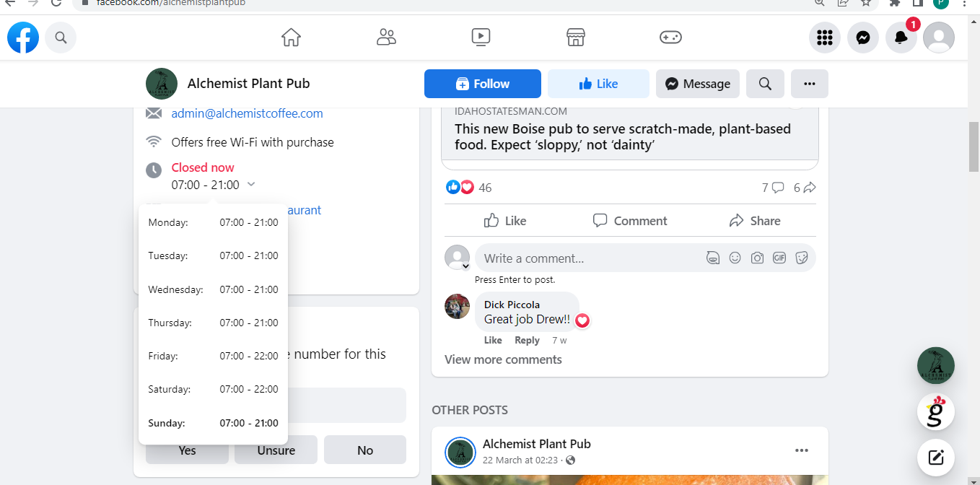The image size is (980, 485).
Task: Select Sunday 07:00 - 21:00 row
Action: coord(213,423)
